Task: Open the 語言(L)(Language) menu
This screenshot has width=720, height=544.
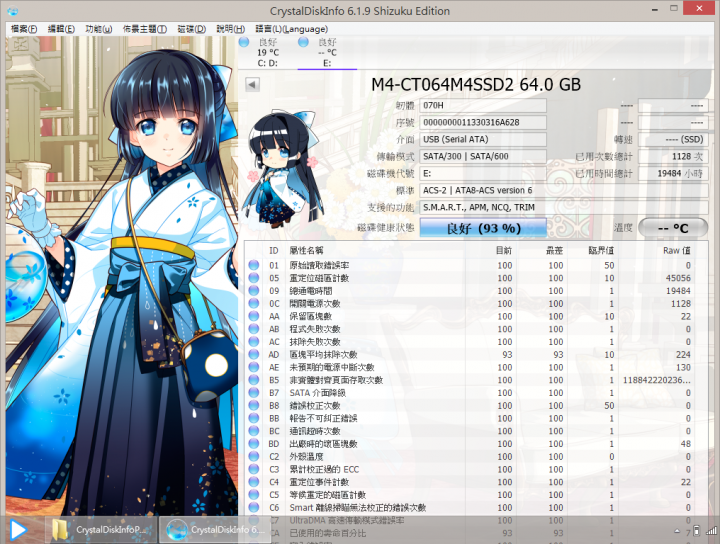Action: (x=292, y=29)
